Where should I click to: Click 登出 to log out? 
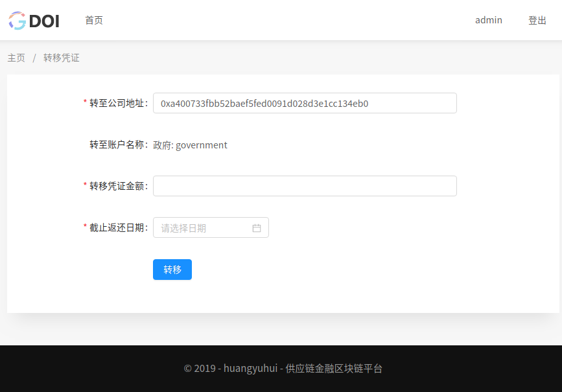pos(537,20)
